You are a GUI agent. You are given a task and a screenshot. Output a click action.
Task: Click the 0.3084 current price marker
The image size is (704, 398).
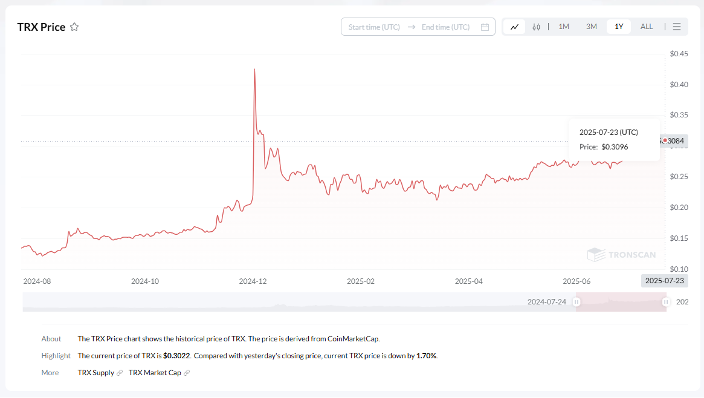(674, 141)
